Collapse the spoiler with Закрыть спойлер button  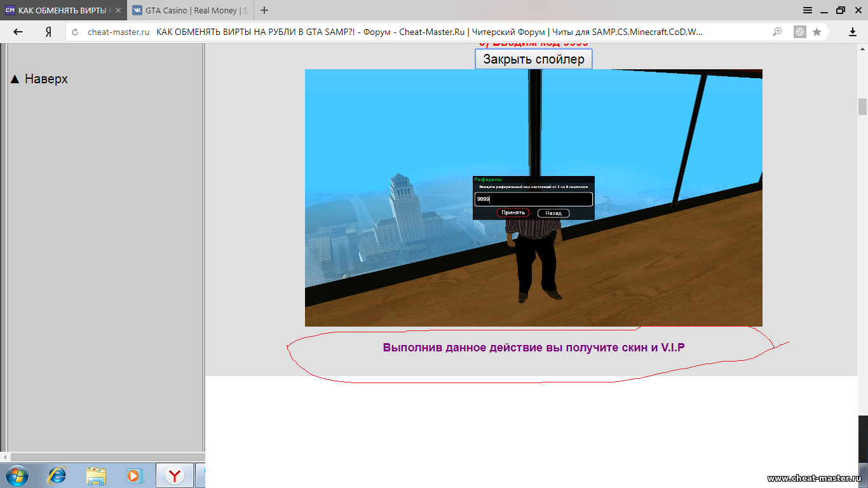pyautogui.click(x=533, y=59)
